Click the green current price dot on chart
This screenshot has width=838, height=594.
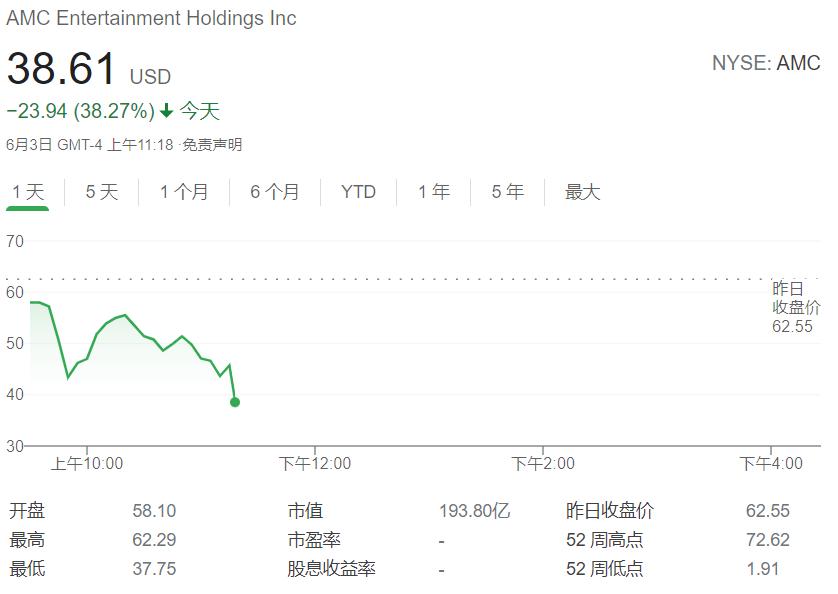235,402
